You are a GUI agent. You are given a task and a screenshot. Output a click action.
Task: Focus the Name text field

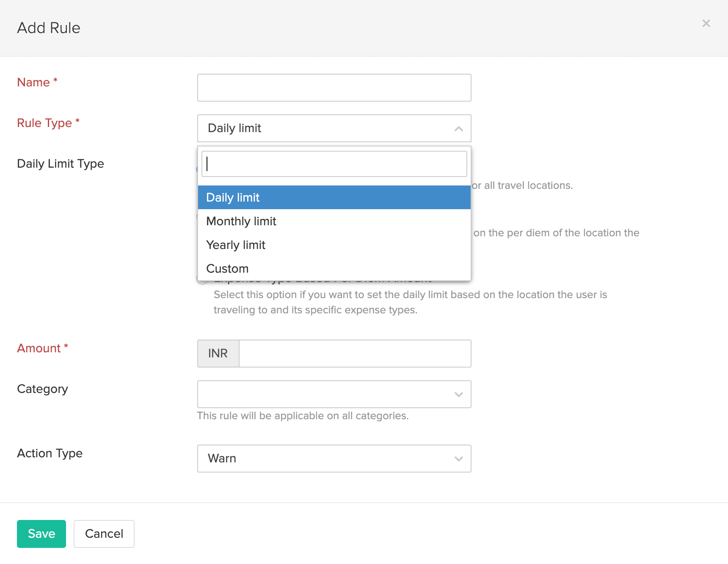coord(334,88)
